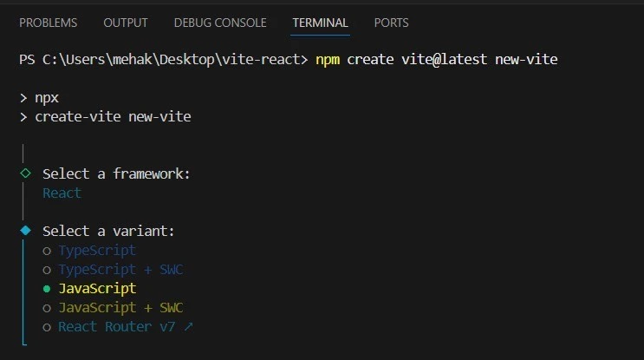The width and height of the screenshot is (644, 360).
Task: Click the '> npx' output line
Action: click(39, 98)
